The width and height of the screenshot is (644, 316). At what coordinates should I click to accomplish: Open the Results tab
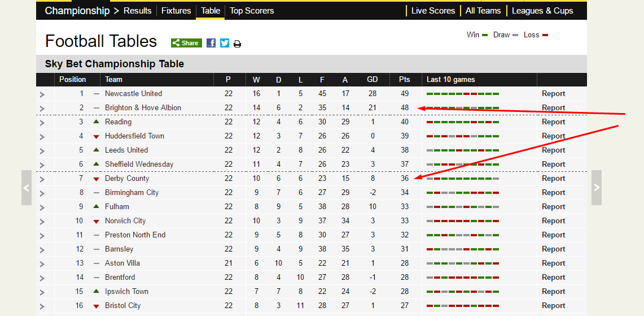[138, 11]
